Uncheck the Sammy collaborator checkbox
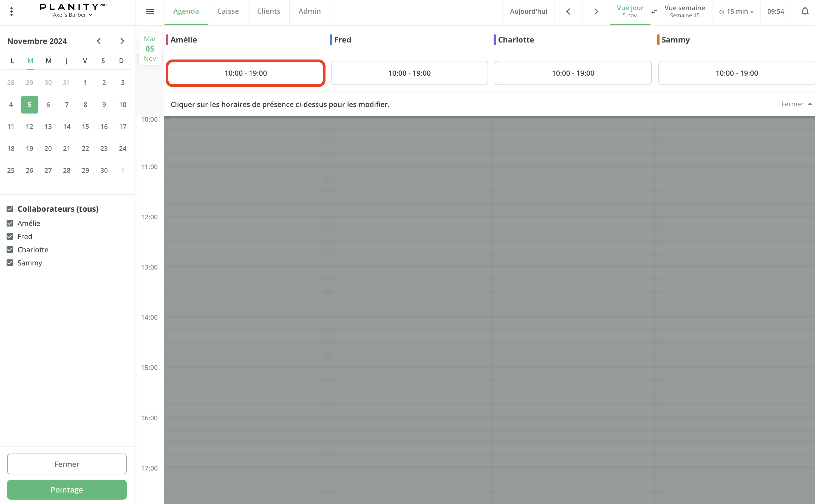 (10, 263)
